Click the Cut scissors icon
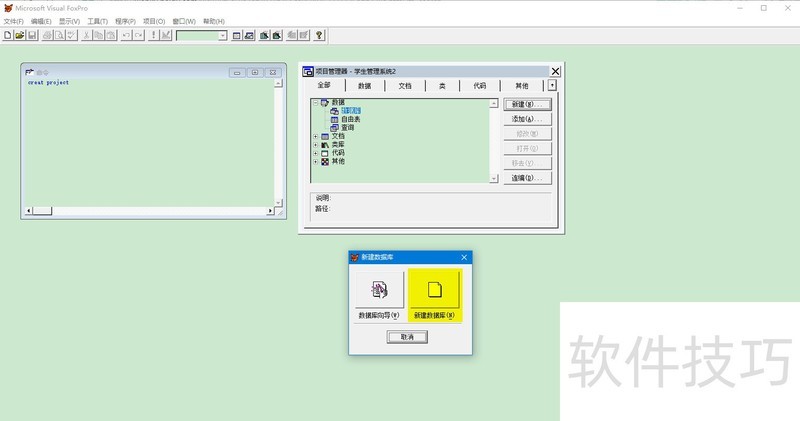Image resolution: width=800 pixels, height=421 pixels. pyautogui.click(x=87, y=35)
